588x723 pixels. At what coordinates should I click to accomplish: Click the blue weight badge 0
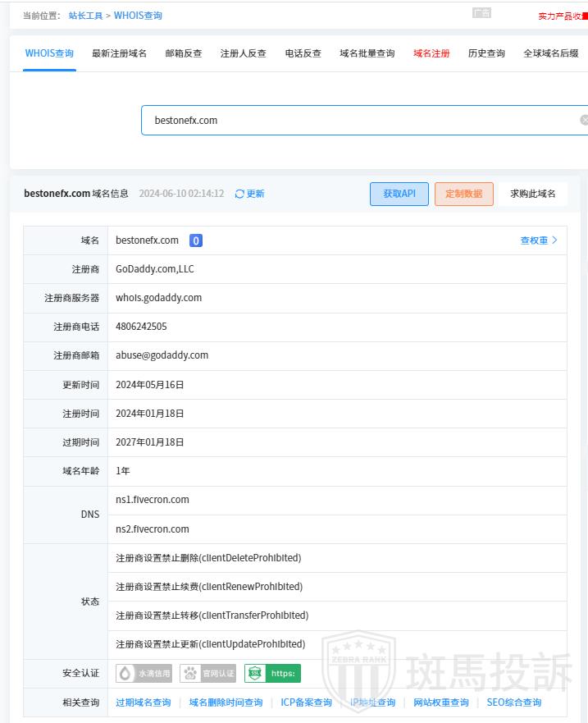point(196,240)
